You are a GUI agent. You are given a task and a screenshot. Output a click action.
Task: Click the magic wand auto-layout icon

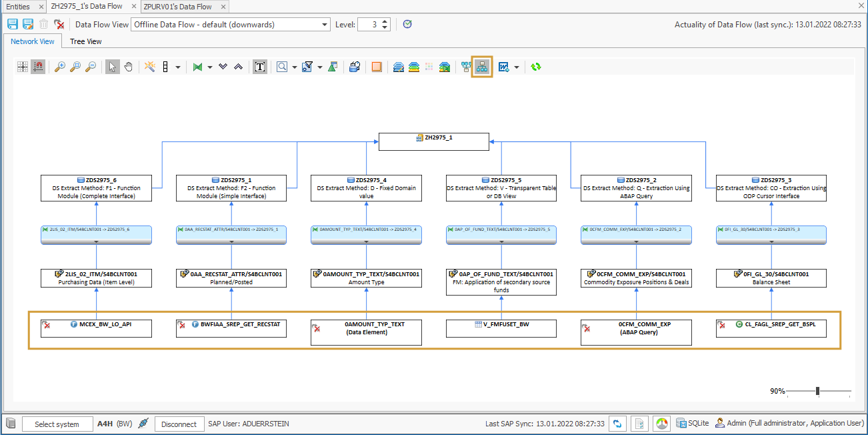click(150, 67)
